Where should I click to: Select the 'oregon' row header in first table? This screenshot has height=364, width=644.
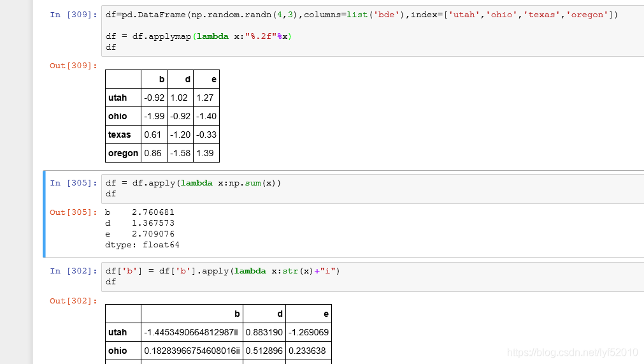pos(123,153)
